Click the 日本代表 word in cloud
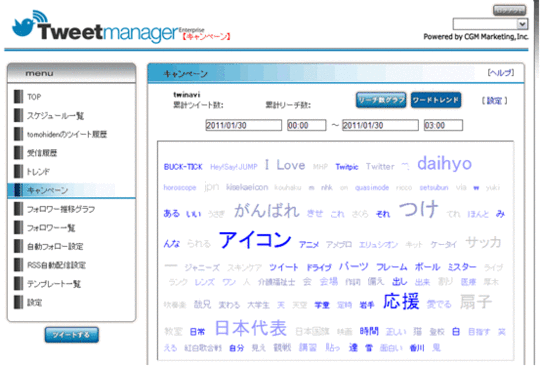 [x=251, y=328]
